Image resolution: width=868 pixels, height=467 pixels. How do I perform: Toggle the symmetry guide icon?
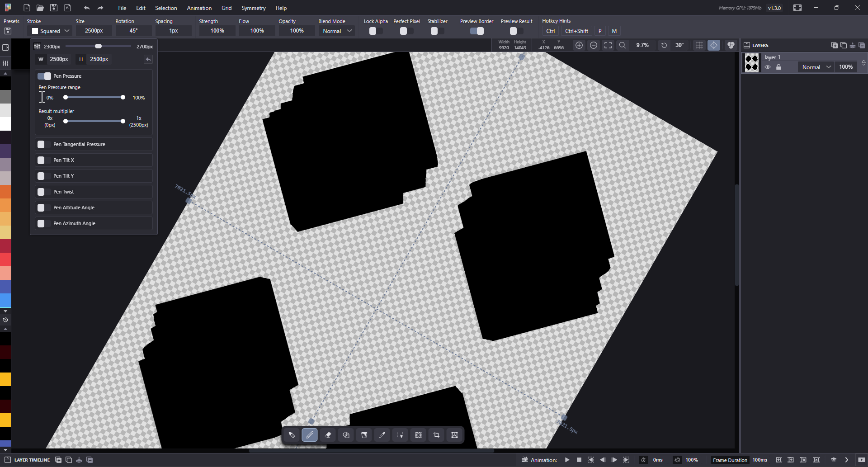pos(714,45)
